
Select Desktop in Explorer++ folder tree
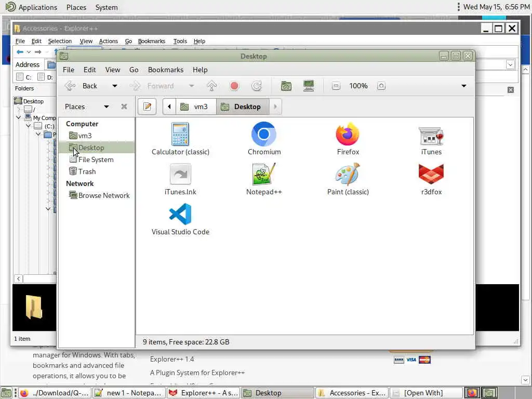click(x=29, y=101)
